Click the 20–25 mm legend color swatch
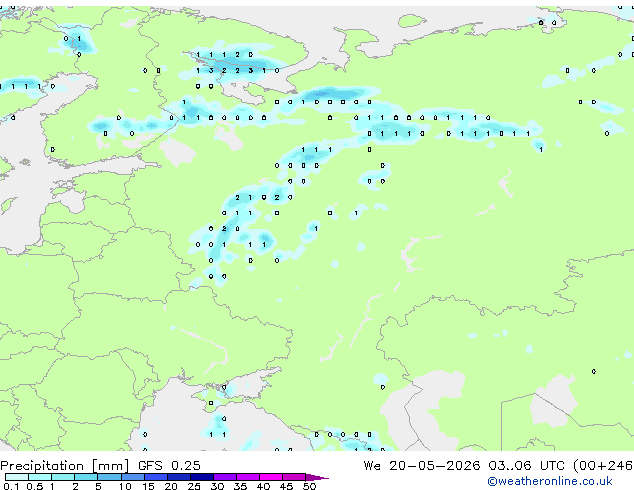634x490 pixels. pyautogui.click(x=179, y=477)
